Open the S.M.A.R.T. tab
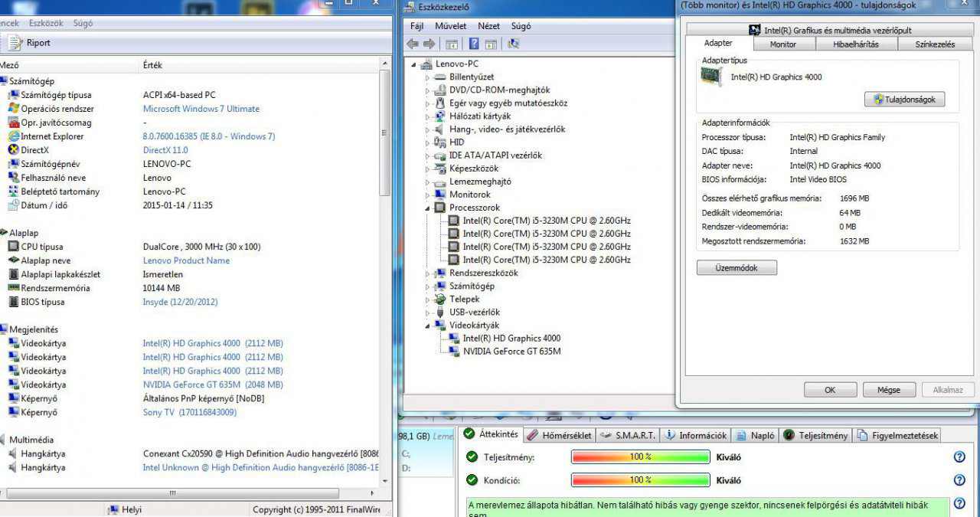Screen dimensions: 980x517 [629, 435]
